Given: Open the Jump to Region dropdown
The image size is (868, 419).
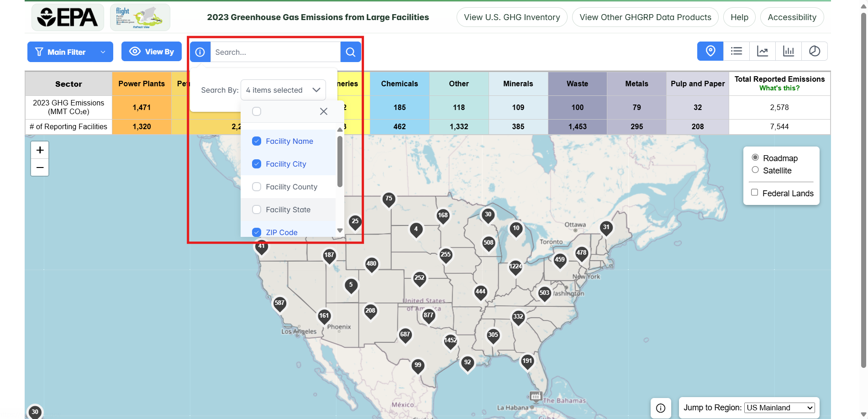Looking at the screenshot, I should tap(779, 408).
